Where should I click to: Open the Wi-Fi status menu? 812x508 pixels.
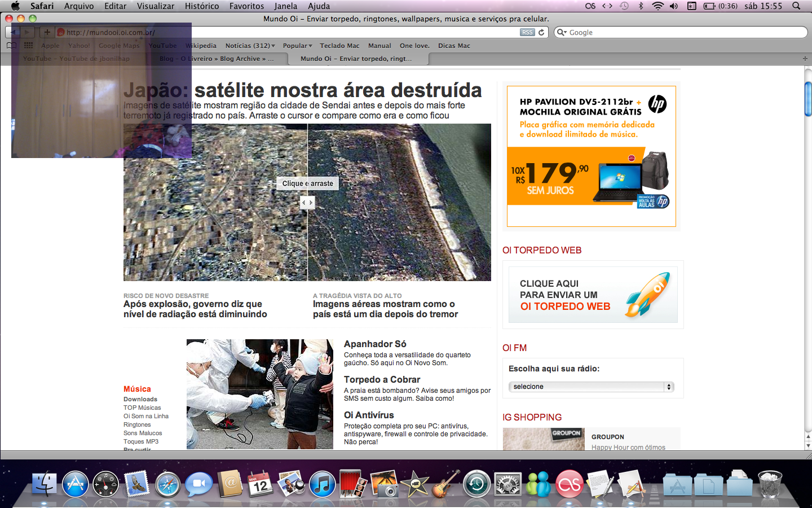click(657, 6)
